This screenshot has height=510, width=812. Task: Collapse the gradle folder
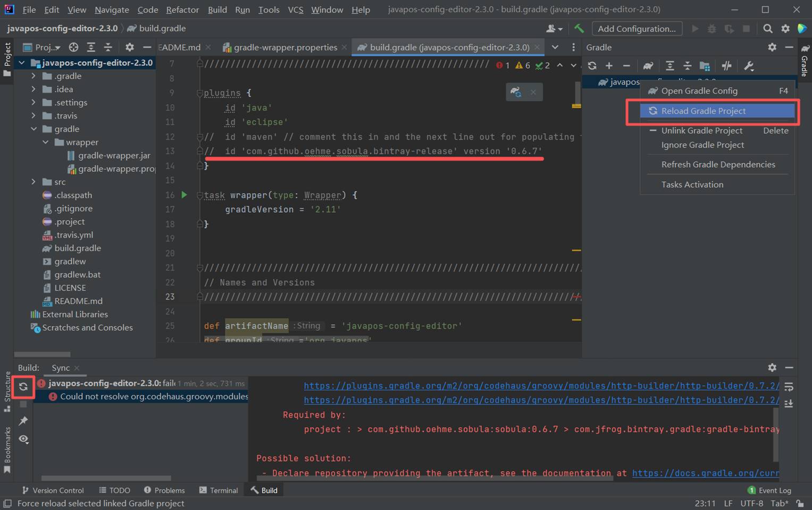(34, 129)
